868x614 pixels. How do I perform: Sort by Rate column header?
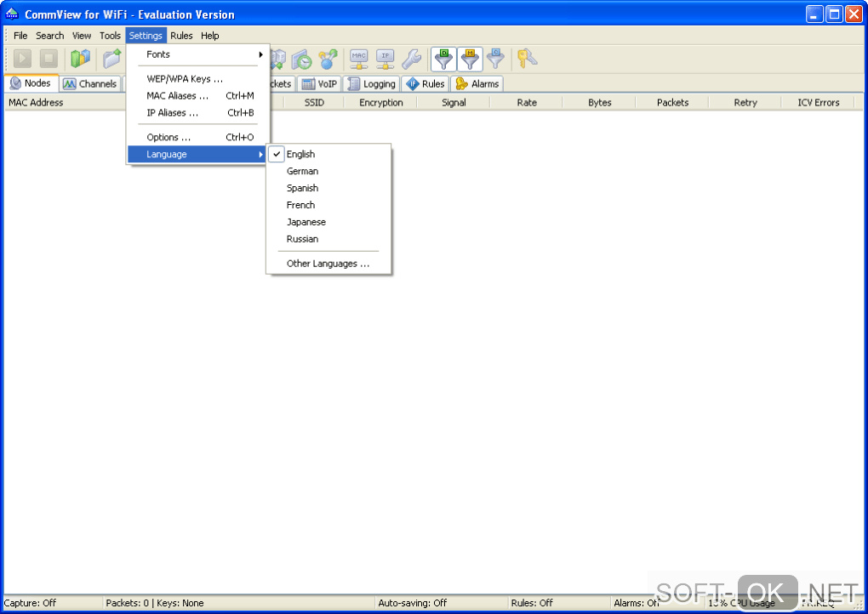[x=527, y=102]
